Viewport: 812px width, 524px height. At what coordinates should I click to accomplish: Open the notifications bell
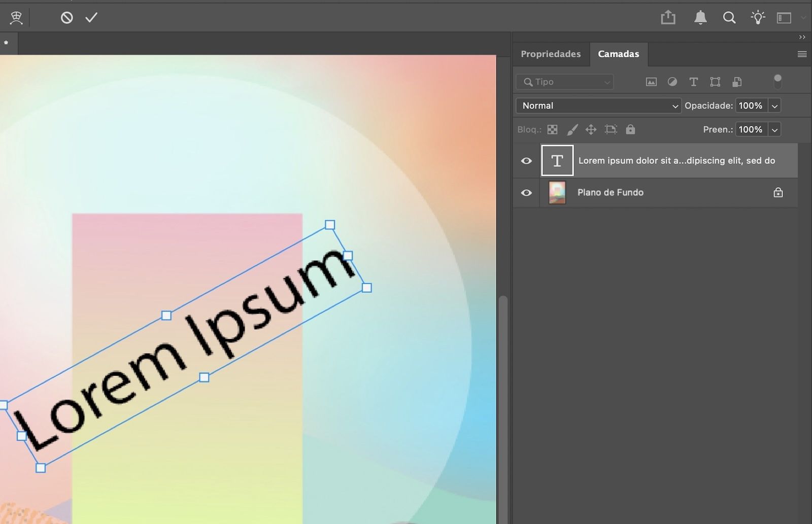pyautogui.click(x=700, y=18)
